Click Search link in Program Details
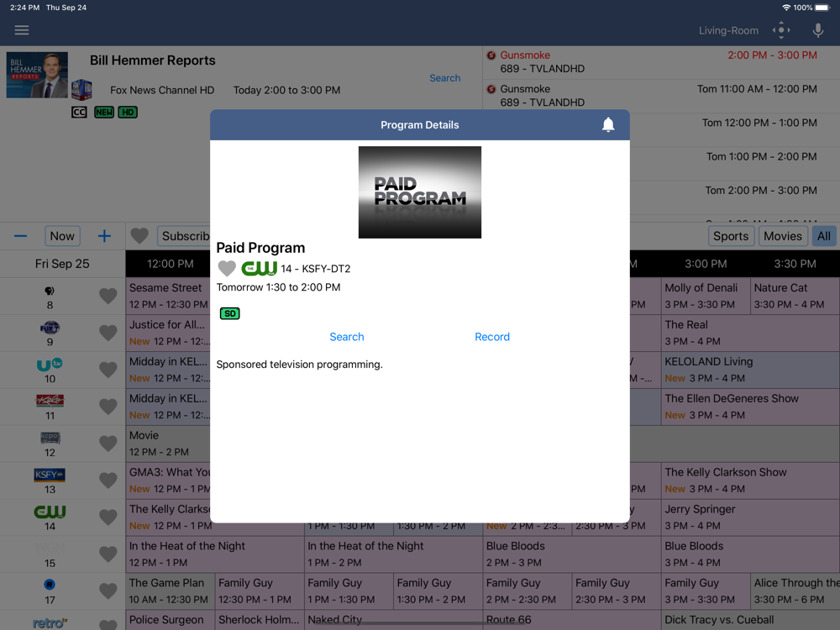The height and width of the screenshot is (630, 840). tap(347, 337)
